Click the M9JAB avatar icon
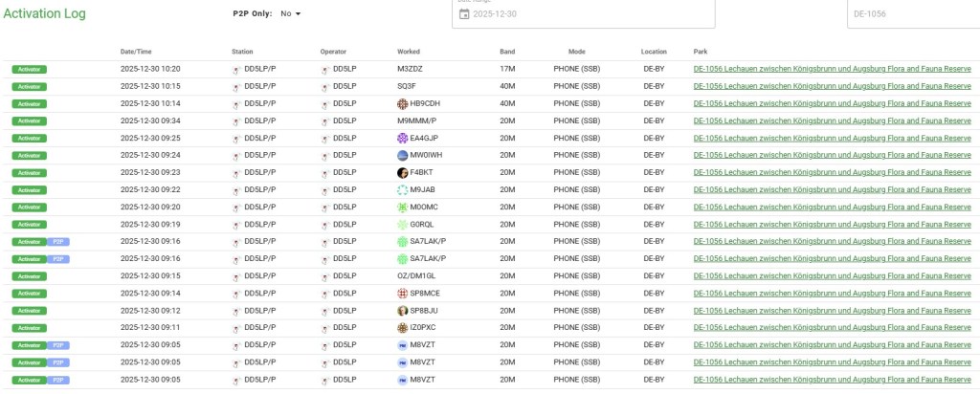Viewport: 980px width, 394px height. (x=403, y=189)
